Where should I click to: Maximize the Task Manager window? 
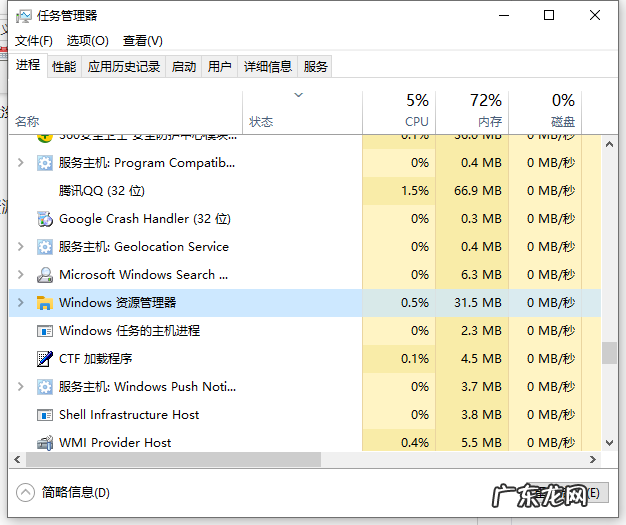pyautogui.click(x=549, y=16)
